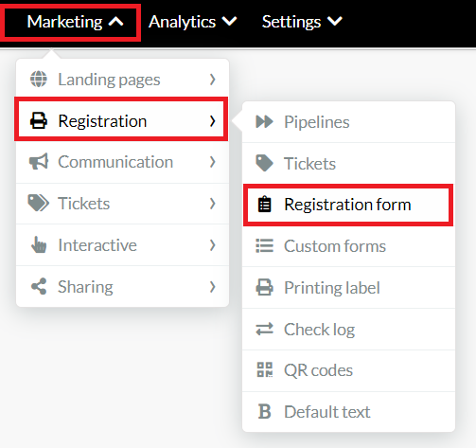Open Printing label in the submenu

click(348, 288)
